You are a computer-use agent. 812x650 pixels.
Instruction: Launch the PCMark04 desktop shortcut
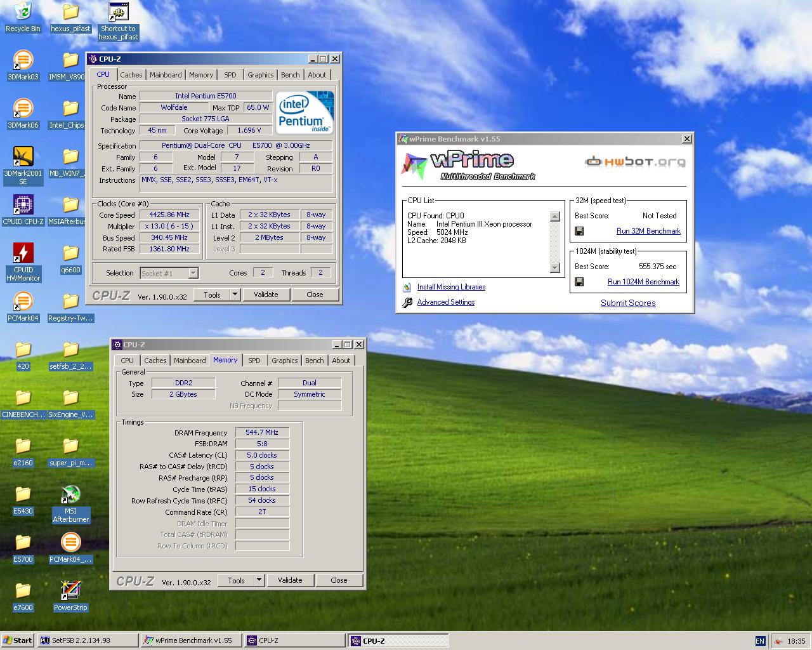pyautogui.click(x=23, y=307)
